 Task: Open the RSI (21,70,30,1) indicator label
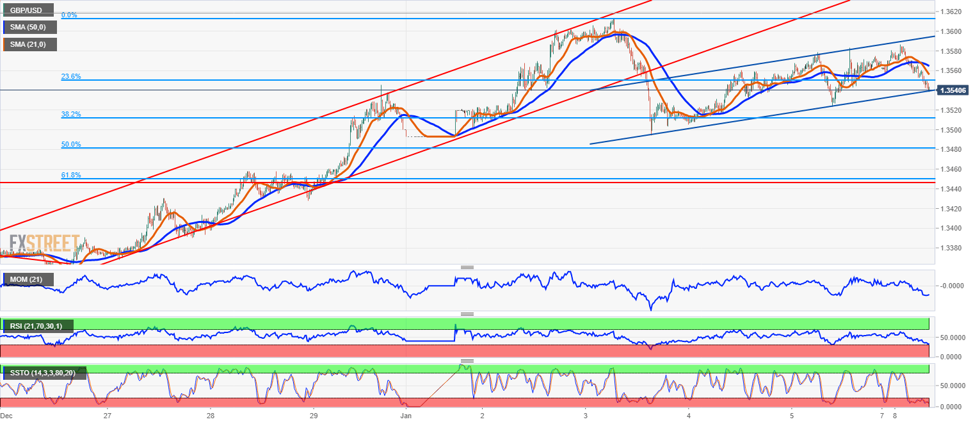[x=38, y=327]
